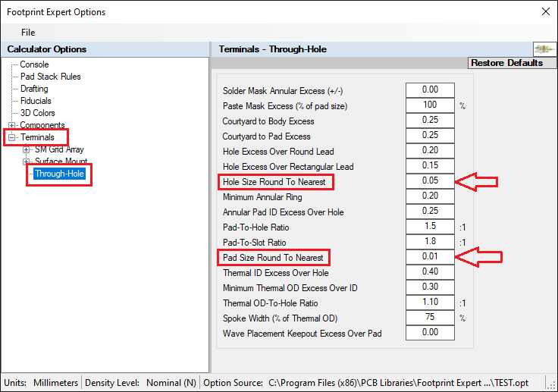Open 3D Colors settings
This screenshot has height=392, width=558.
coord(37,113)
